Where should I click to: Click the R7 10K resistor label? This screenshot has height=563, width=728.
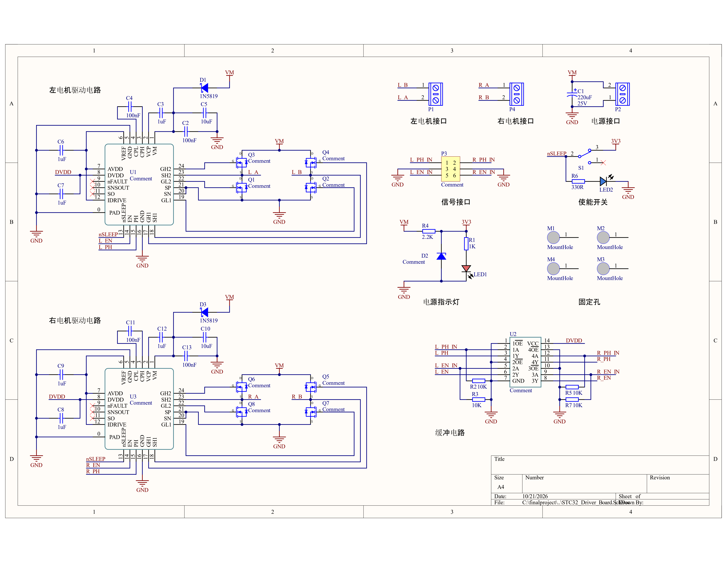[574, 405]
